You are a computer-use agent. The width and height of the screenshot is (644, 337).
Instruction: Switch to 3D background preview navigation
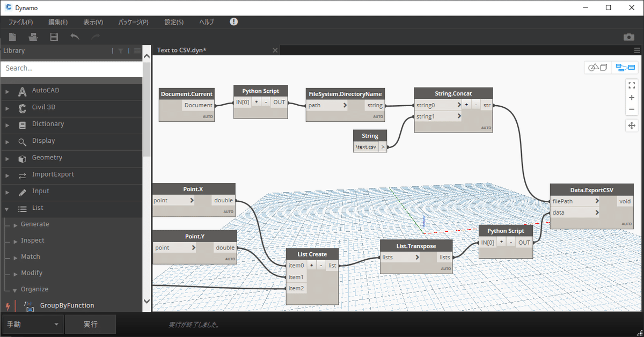(x=597, y=68)
